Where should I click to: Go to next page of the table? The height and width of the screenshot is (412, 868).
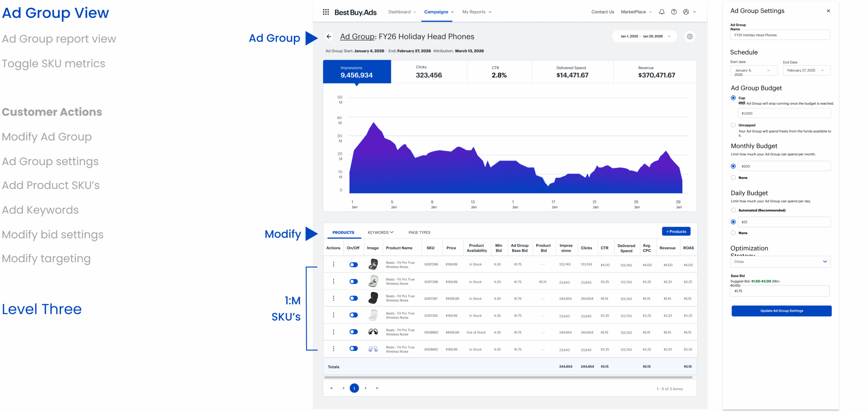pos(366,388)
